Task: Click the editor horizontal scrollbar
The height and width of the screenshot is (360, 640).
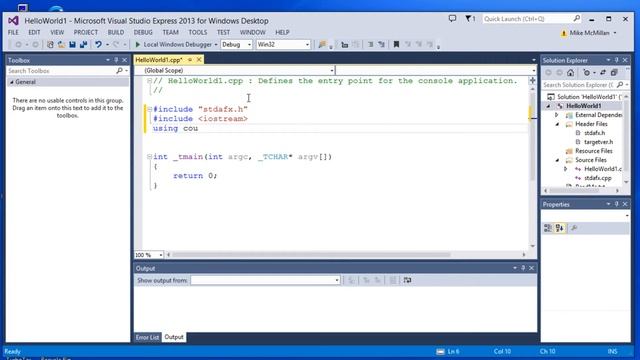Action: 311,255
